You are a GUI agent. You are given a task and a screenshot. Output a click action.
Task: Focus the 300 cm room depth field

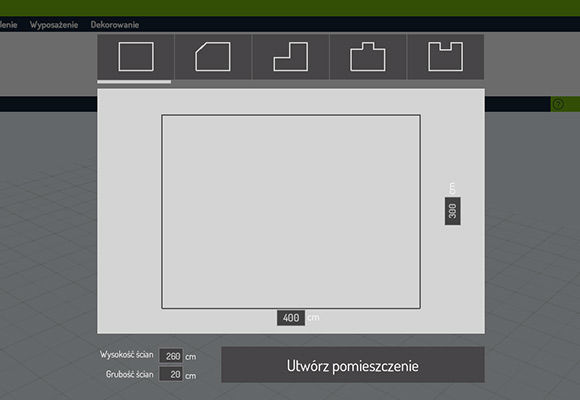click(452, 211)
